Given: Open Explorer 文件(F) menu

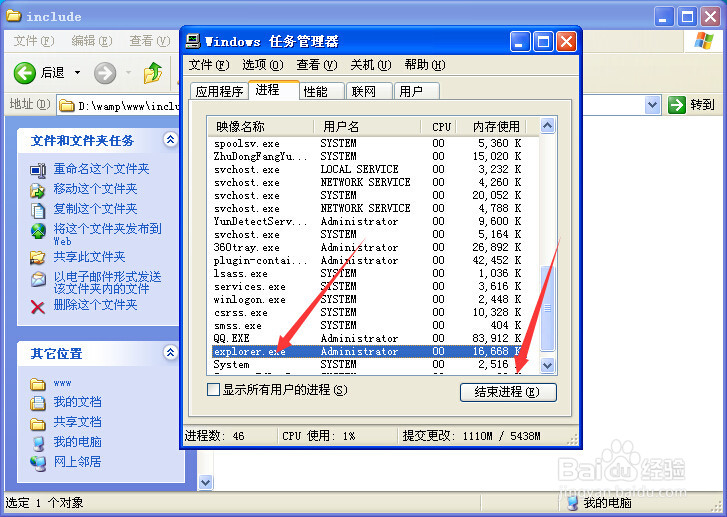Looking at the screenshot, I should tap(34, 41).
